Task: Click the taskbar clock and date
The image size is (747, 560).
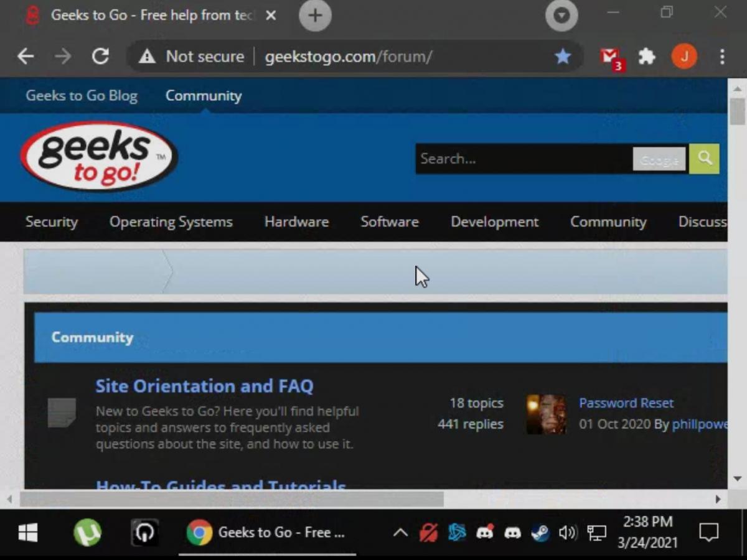Action: [x=647, y=533]
